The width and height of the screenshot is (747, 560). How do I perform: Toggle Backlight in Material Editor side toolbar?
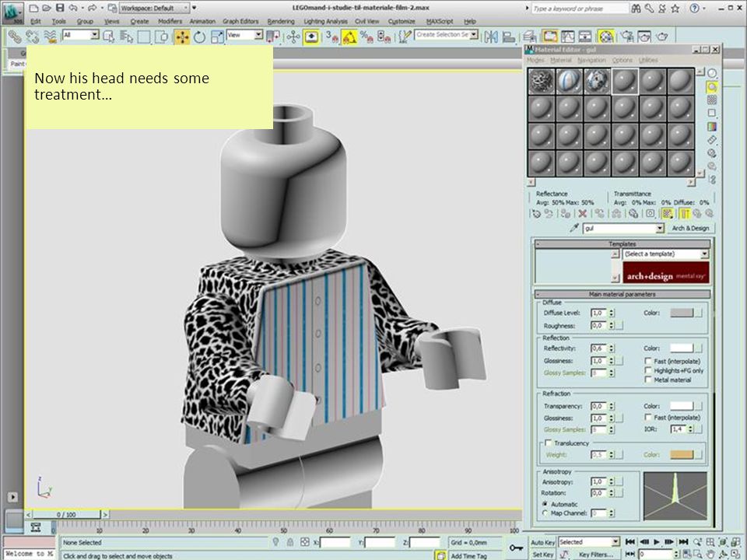click(712, 86)
